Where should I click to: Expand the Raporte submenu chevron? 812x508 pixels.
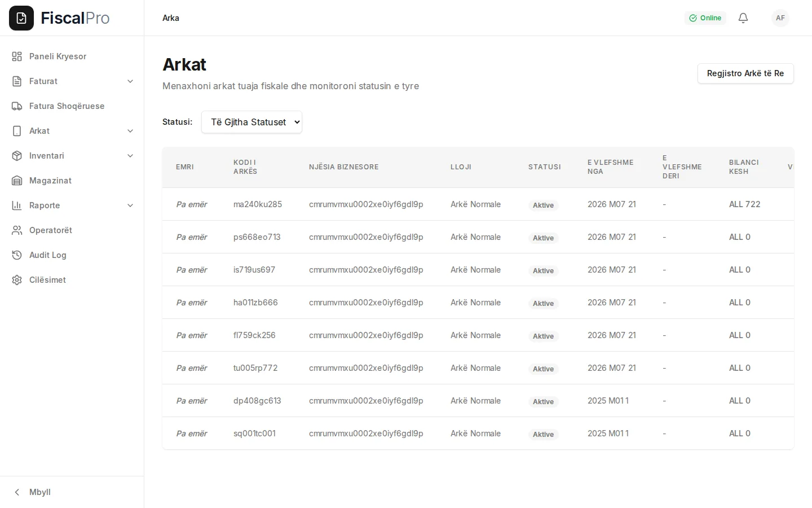click(130, 205)
